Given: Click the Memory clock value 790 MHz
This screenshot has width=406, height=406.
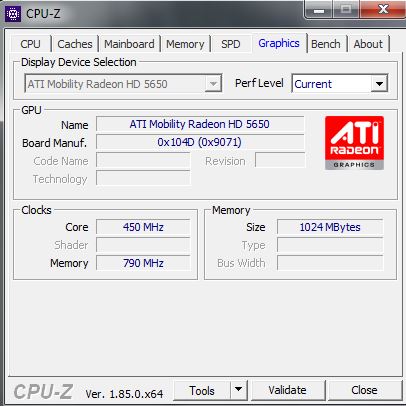Looking at the screenshot, I should [x=143, y=263].
